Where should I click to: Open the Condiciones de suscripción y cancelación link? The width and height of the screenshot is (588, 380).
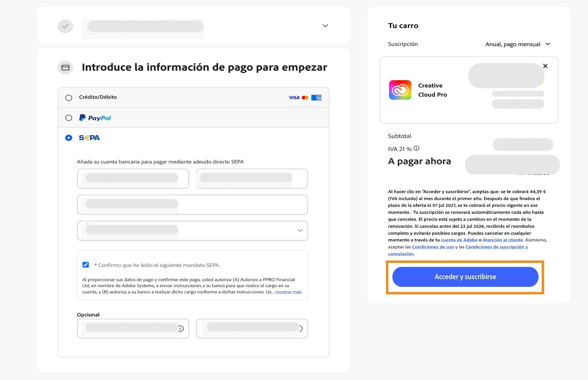[x=496, y=247]
